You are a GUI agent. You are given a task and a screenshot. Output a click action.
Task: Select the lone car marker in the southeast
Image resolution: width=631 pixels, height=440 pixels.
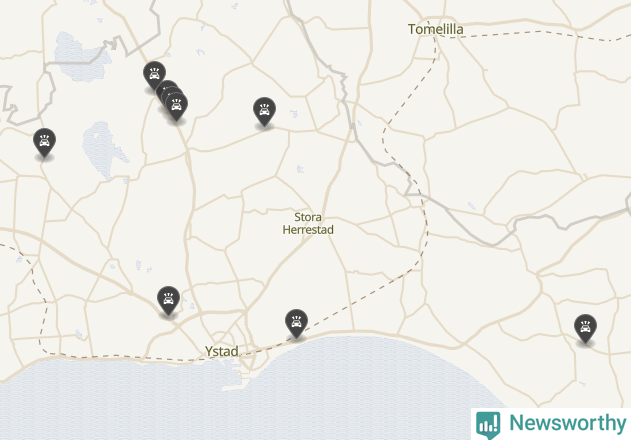(585, 328)
